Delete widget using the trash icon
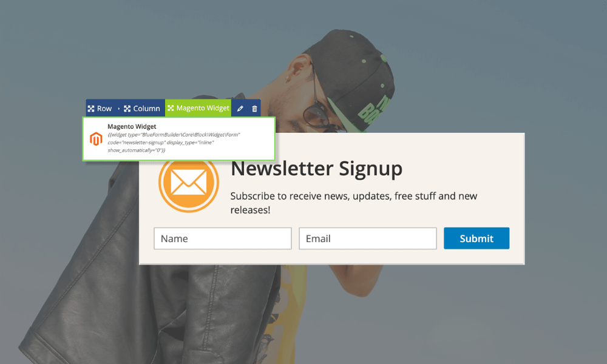607x364 pixels. click(254, 109)
